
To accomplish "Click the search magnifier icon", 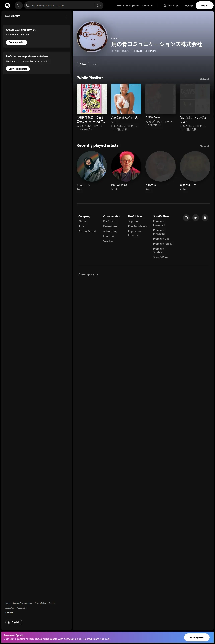I will (x=28, y=5).
